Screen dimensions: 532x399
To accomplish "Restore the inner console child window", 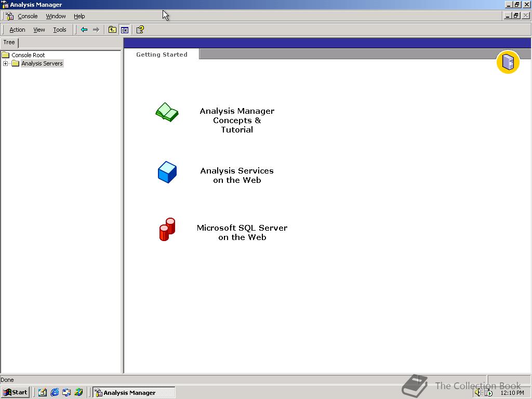I will (516, 16).
